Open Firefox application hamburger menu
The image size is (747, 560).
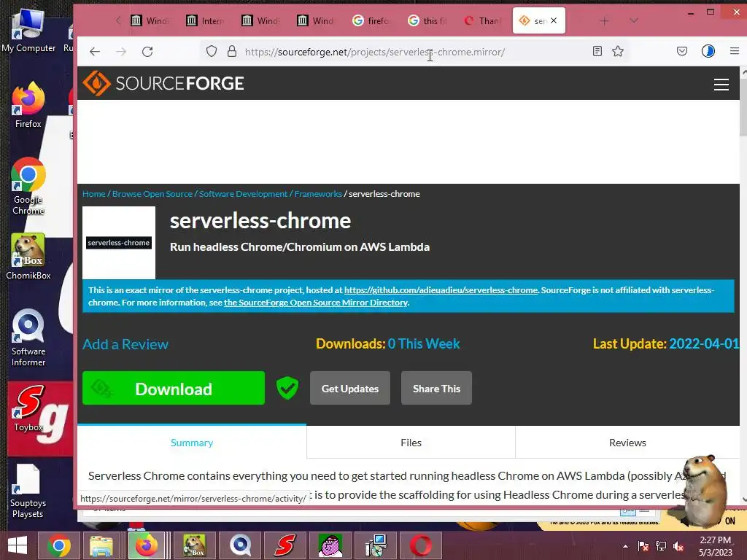click(735, 51)
